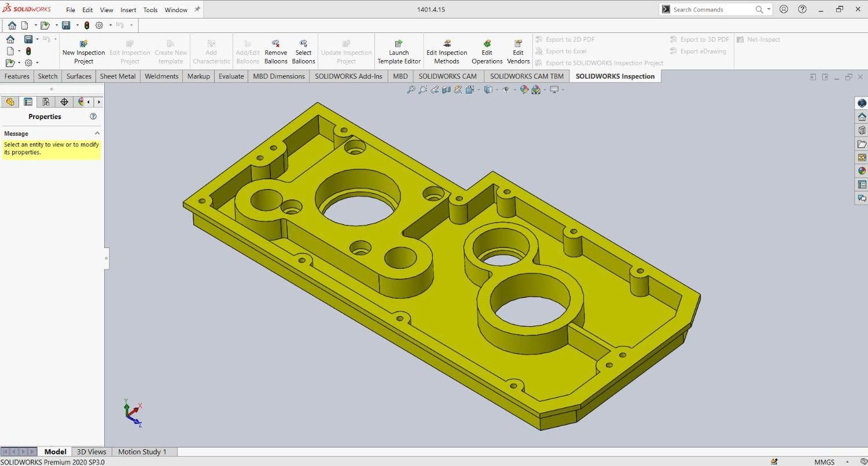The height and width of the screenshot is (466, 868).
Task: Launch the Template Editor
Action: 399,52
